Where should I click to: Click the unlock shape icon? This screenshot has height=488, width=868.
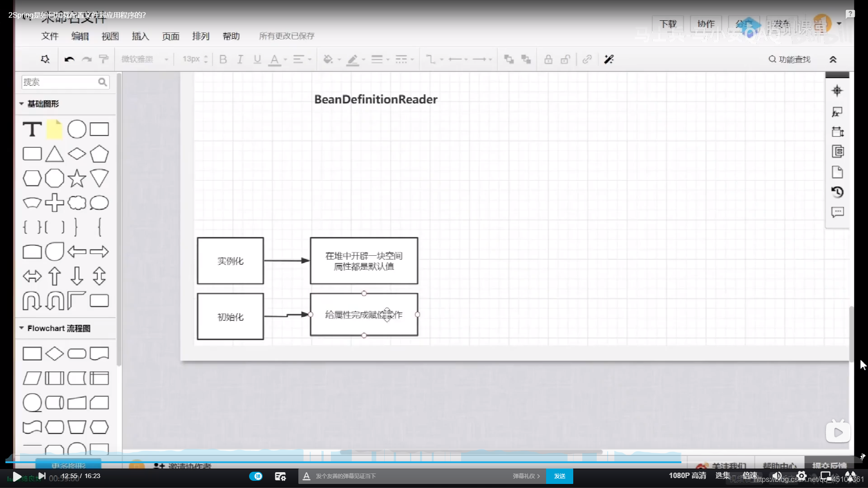click(x=565, y=59)
